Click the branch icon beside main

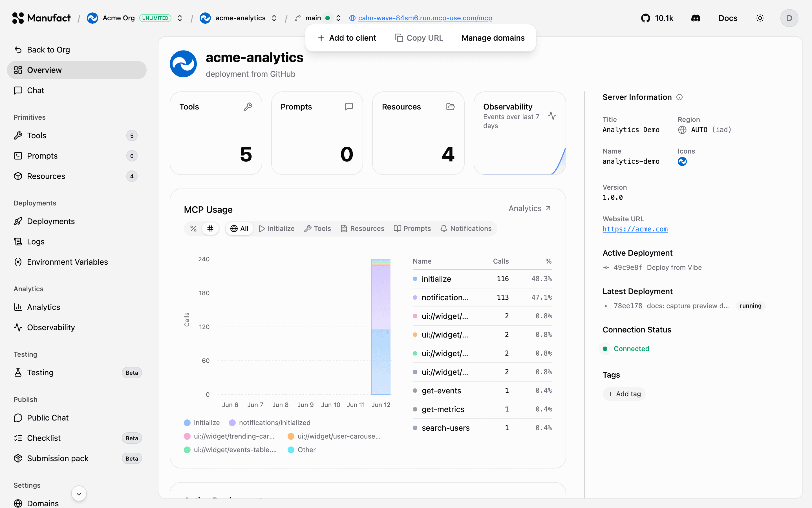(x=298, y=18)
